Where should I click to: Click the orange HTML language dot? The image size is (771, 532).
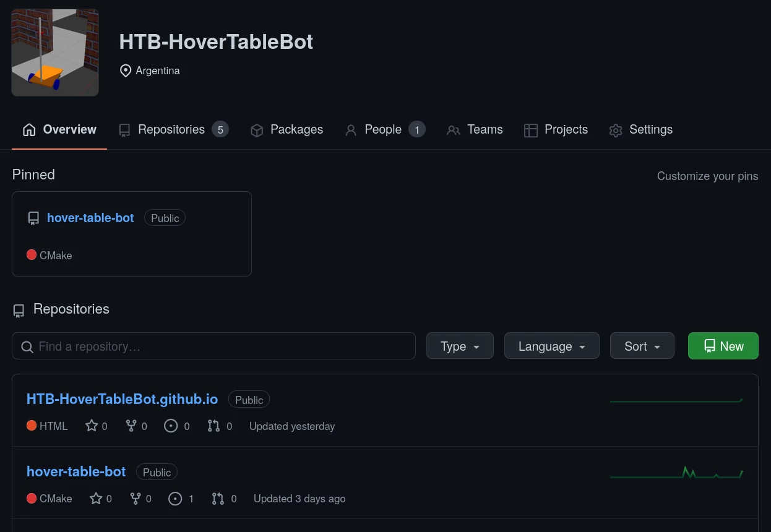(32, 425)
